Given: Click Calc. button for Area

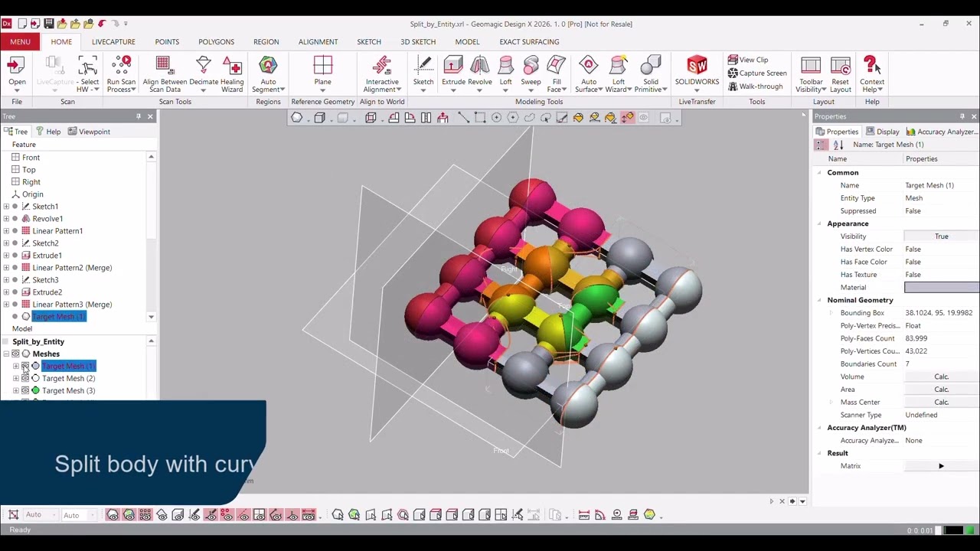Looking at the screenshot, I should coord(942,390).
